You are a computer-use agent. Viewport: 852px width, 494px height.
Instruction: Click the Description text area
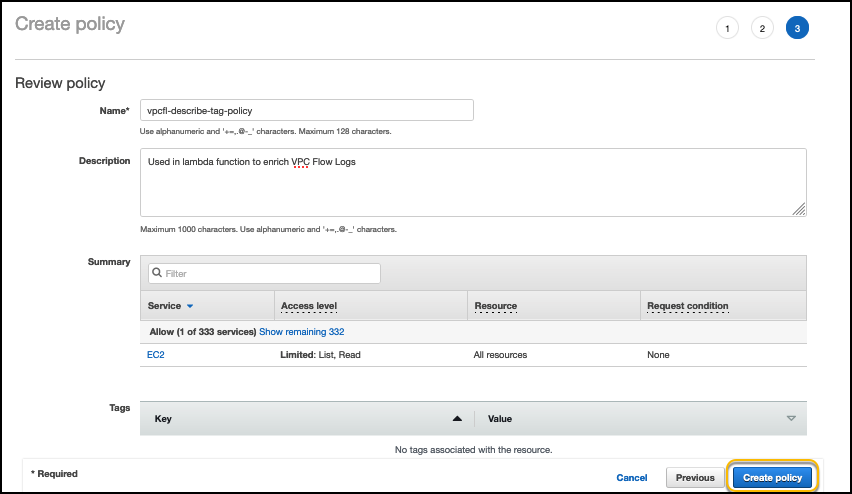pyautogui.click(x=473, y=182)
